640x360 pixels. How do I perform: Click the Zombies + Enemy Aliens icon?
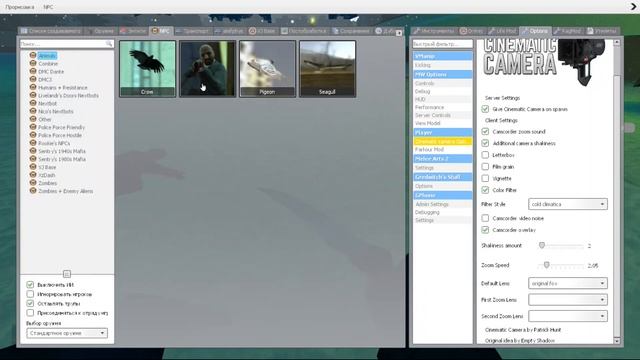(x=33, y=191)
